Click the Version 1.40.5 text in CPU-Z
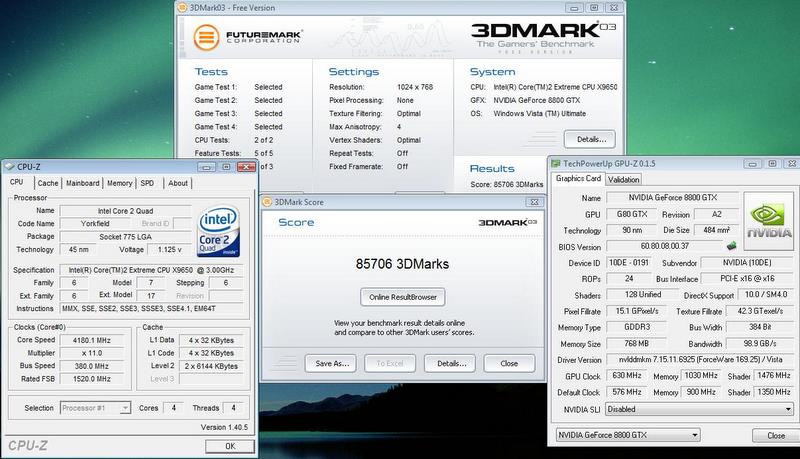Viewport: 800px width, 459px height. (x=224, y=427)
